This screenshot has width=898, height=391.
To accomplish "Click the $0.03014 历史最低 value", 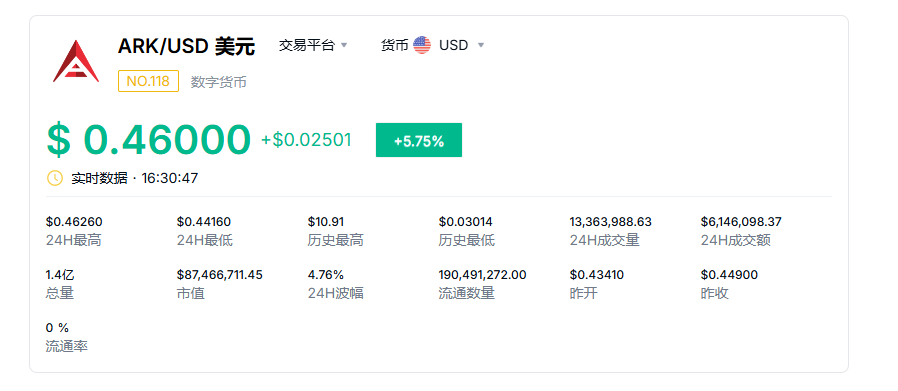I will click(466, 222).
